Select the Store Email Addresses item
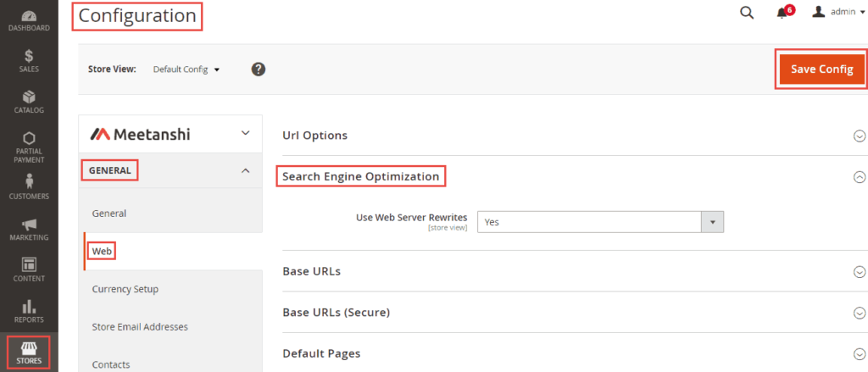Image resolution: width=868 pixels, height=372 pixels. point(140,326)
